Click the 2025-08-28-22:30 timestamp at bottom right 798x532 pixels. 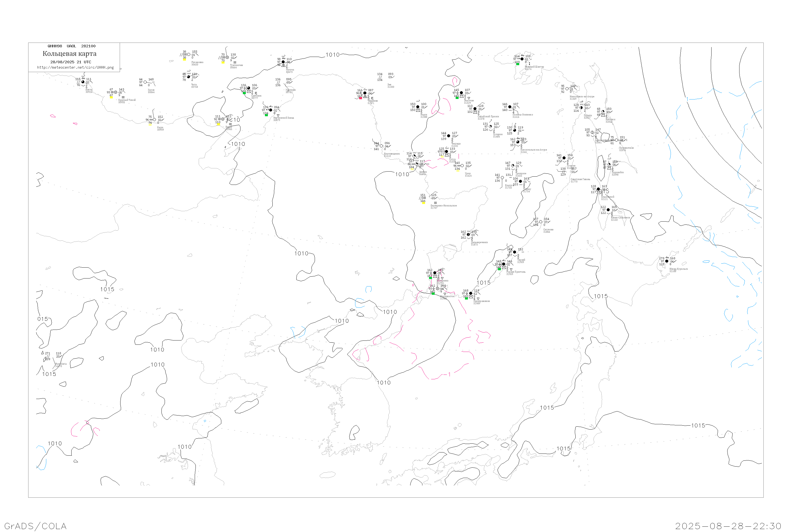pos(728,526)
